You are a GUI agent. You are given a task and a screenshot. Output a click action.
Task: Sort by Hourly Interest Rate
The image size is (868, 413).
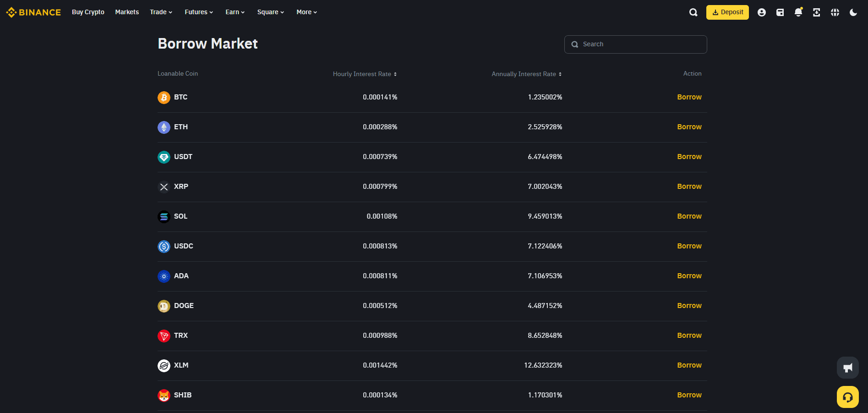tap(365, 74)
